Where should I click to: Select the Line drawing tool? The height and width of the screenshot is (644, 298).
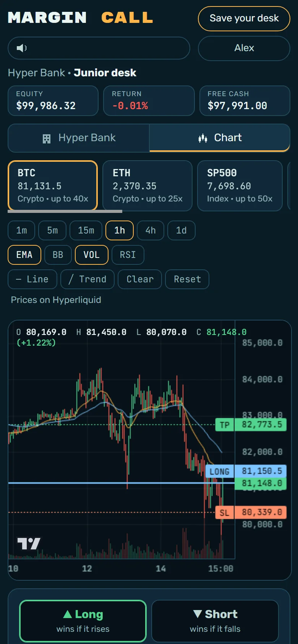pyautogui.click(x=32, y=279)
